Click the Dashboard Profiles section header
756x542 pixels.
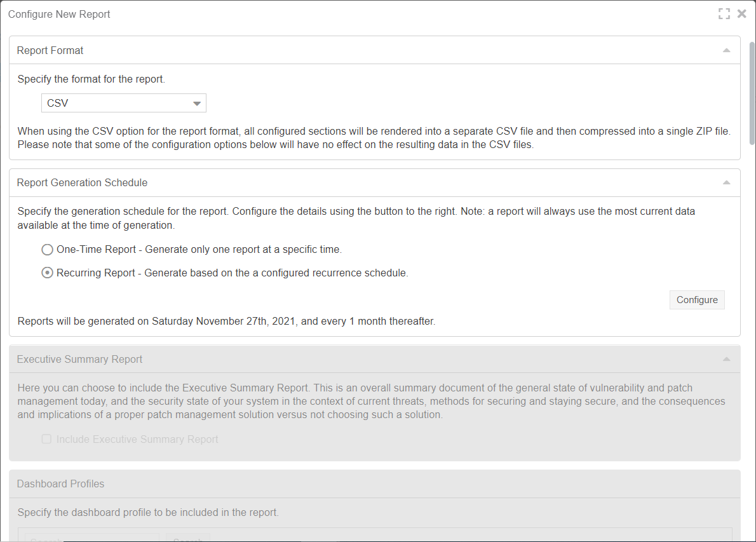pos(60,484)
